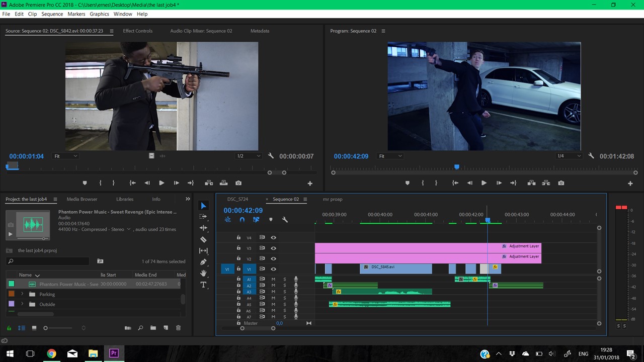The width and height of the screenshot is (644, 362).
Task: Switch to the Effect Controls tab
Action: pos(137,31)
